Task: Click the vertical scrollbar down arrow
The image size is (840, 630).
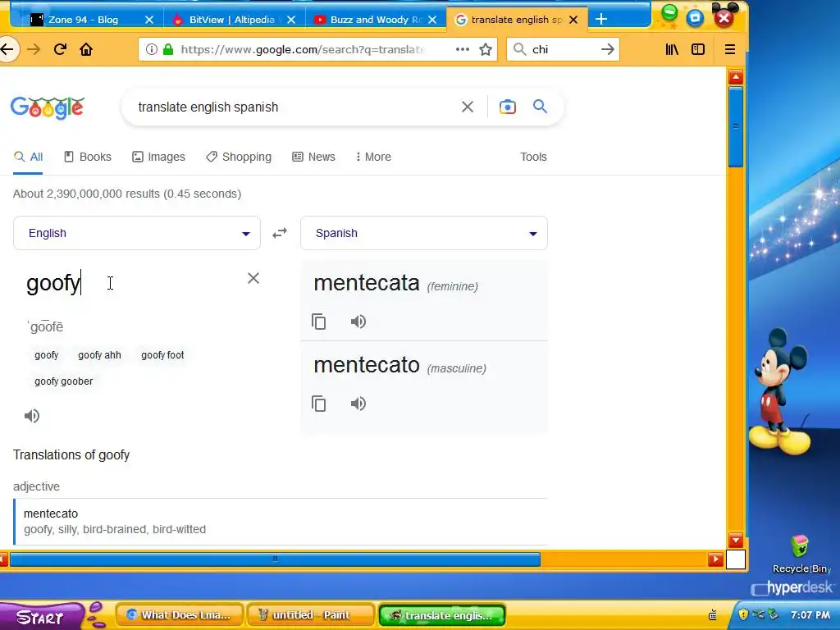Action: click(x=736, y=540)
